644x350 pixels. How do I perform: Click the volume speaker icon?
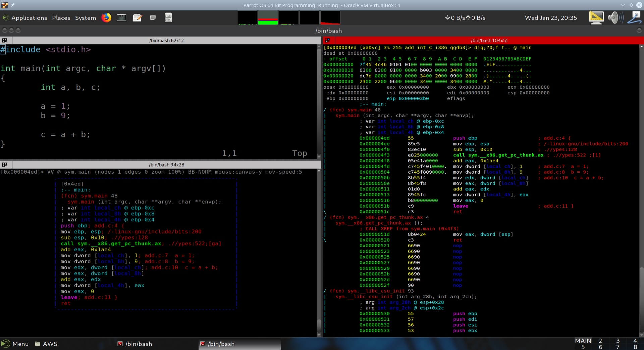click(x=615, y=17)
